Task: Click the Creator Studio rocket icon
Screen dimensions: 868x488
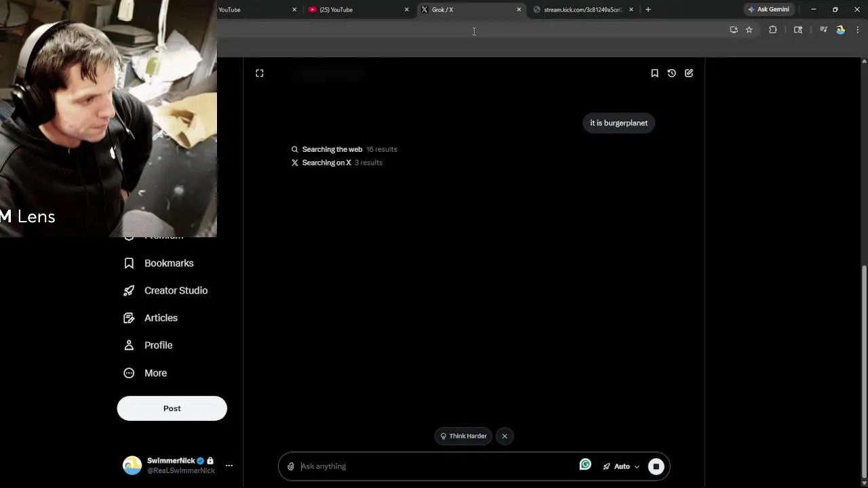Action: click(129, 290)
